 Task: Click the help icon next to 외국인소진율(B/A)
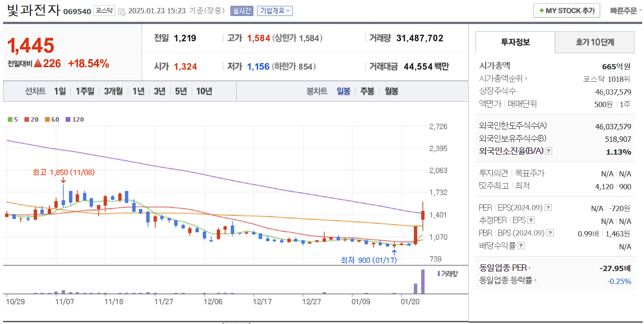point(548,152)
